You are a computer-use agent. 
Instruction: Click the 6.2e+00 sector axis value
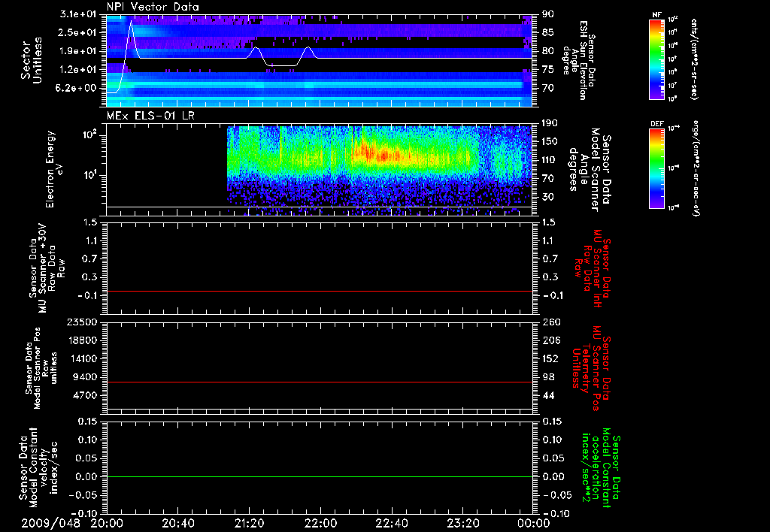[x=77, y=88]
